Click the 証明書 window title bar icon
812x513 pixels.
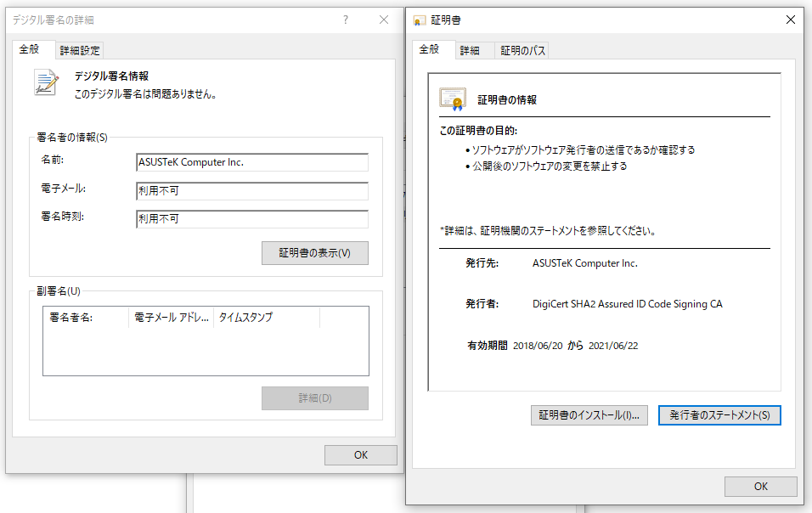[x=420, y=20]
